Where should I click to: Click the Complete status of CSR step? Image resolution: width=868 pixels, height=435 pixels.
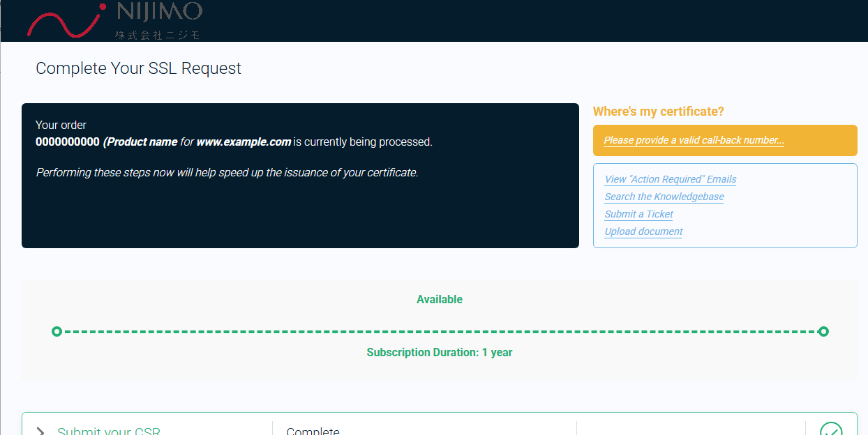pos(313,432)
